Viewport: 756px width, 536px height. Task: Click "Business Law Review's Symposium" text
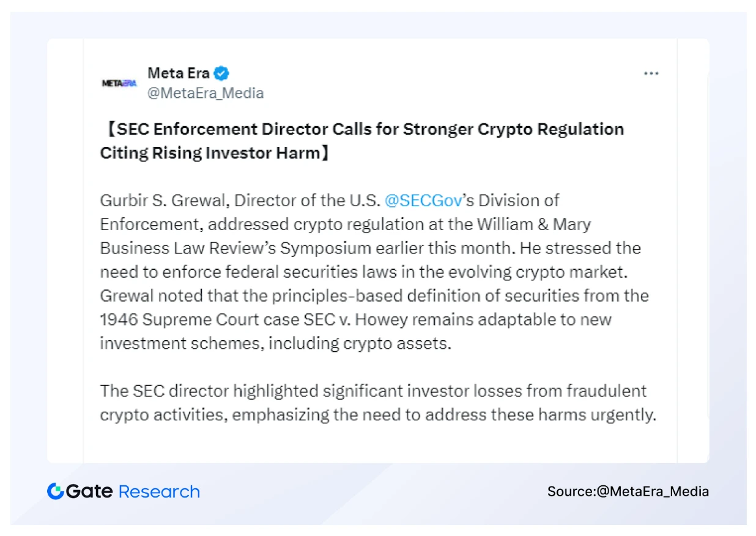(x=235, y=248)
